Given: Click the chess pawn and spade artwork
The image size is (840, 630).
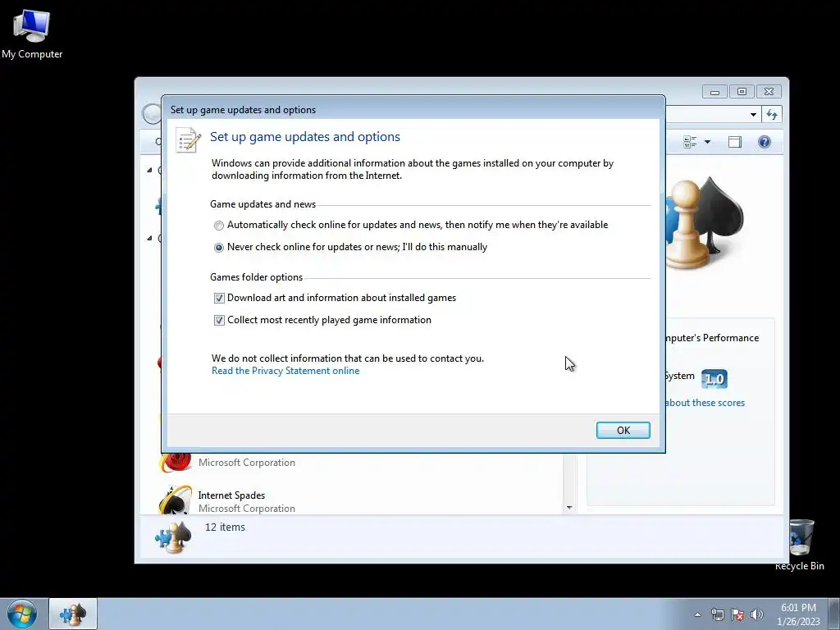Looking at the screenshot, I should pyautogui.click(x=704, y=222).
